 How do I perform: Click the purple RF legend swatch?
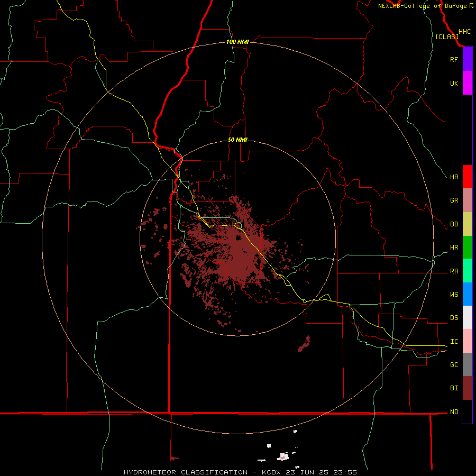point(467,59)
